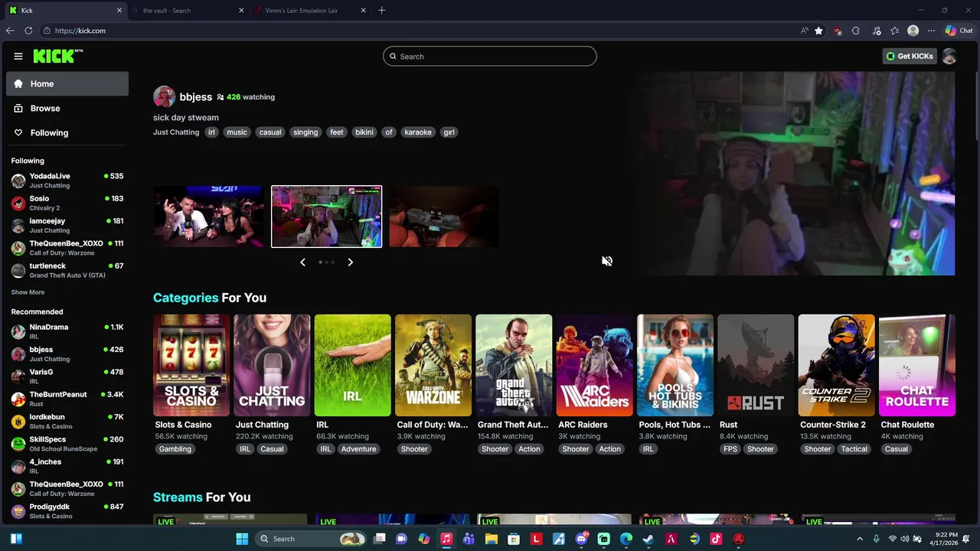980x551 pixels.
Task: Select the first carousel stream thumbnail
Action: pos(208,216)
